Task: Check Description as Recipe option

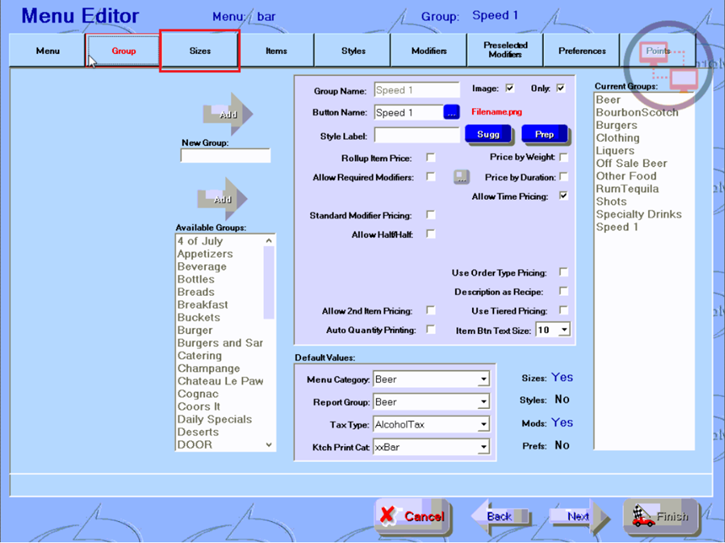Action: point(563,291)
